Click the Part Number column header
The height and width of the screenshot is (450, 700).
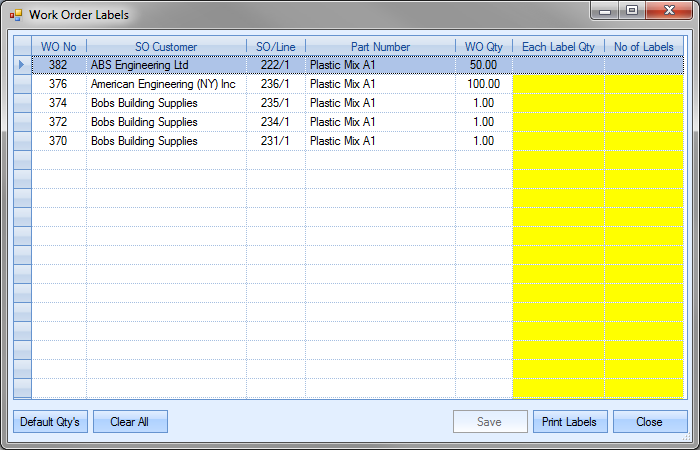tap(380, 46)
